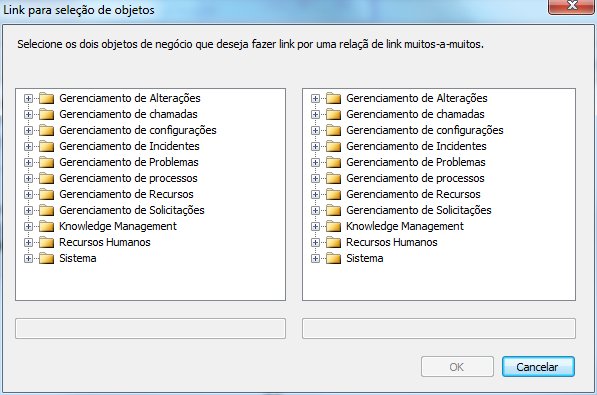Click right folder icon for Gerenciamento de Incidentes
This screenshot has width=597, height=395.
pos(334,146)
